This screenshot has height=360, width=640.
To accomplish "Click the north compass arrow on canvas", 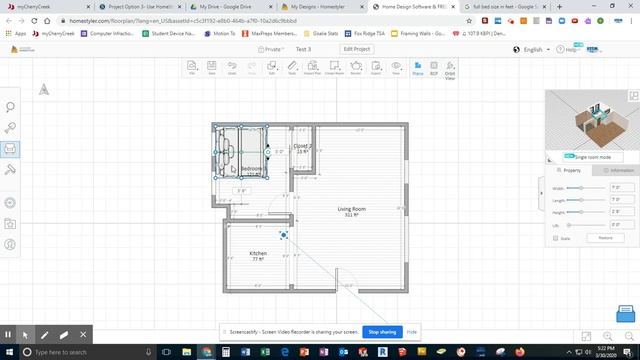I will coord(44,89).
